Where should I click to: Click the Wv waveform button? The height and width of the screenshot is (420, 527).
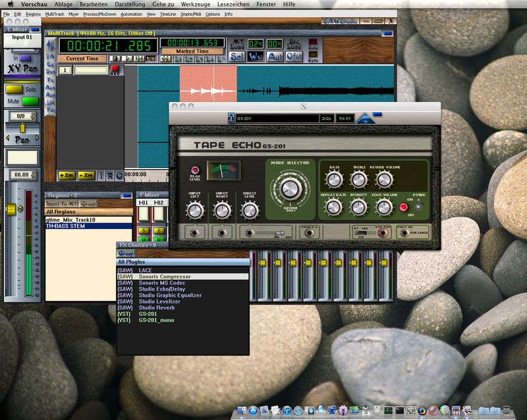pyautogui.click(x=256, y=57)
